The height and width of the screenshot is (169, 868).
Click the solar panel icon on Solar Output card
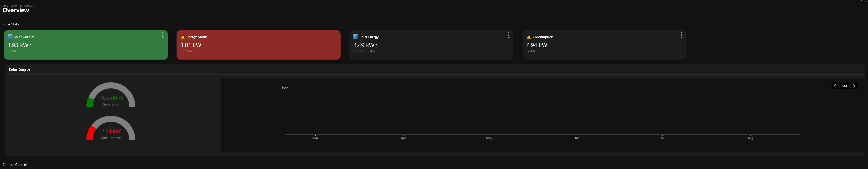point(10,37)
